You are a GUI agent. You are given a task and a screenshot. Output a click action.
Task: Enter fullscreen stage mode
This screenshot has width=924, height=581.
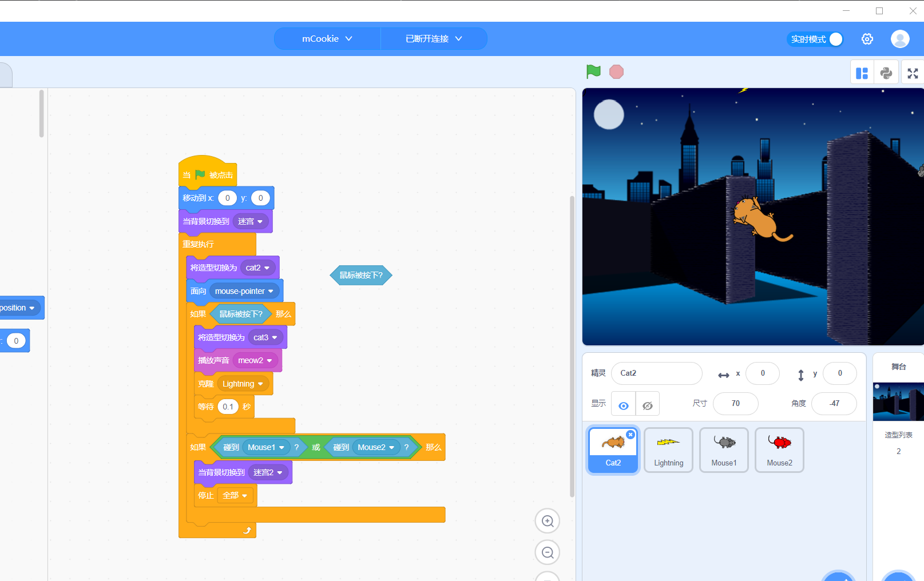pyautogui.click(x=913, y=73)
